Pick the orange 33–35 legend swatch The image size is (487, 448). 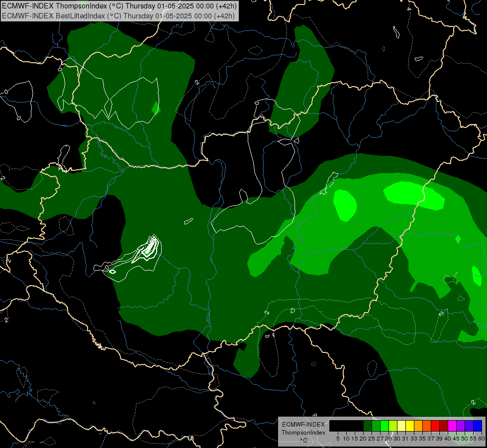tap(418, 426)
